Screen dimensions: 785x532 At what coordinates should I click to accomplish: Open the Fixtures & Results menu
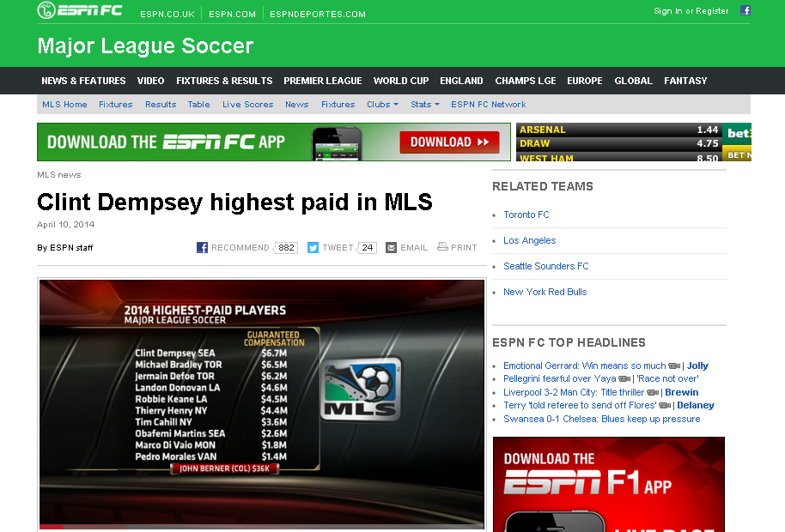point(224,81)
